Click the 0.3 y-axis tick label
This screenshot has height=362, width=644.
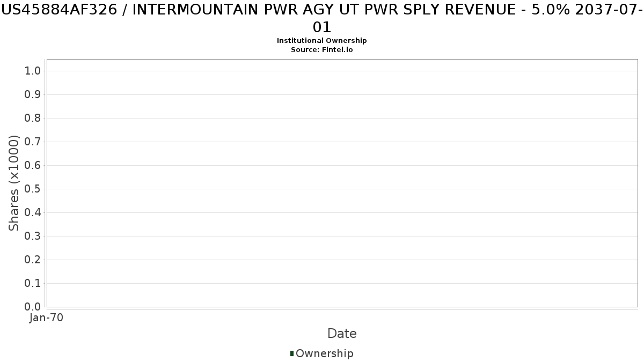pyautogui.click(x=33, y=237)
